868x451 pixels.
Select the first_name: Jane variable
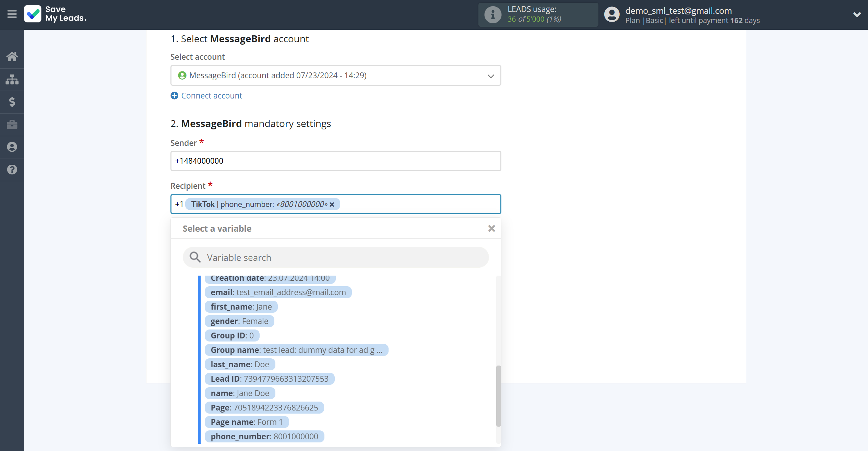click(x=241, y=307)
